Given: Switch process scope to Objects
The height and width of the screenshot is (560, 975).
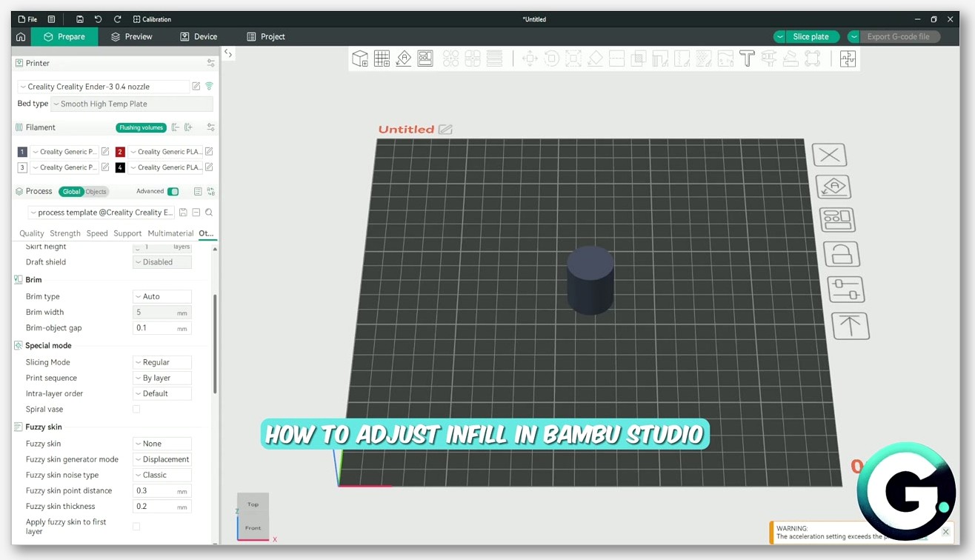Looking at the screenshot, I should pos(96,192).
